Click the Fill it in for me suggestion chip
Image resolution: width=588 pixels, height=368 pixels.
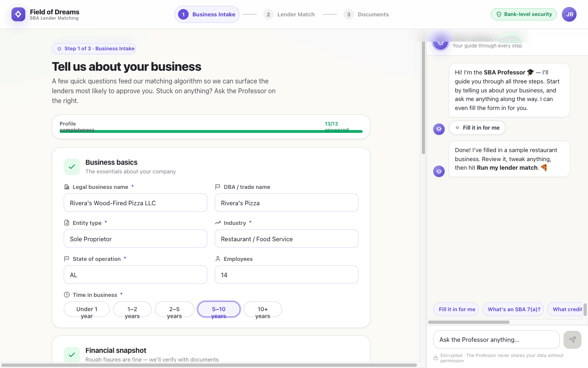point(457,310)
